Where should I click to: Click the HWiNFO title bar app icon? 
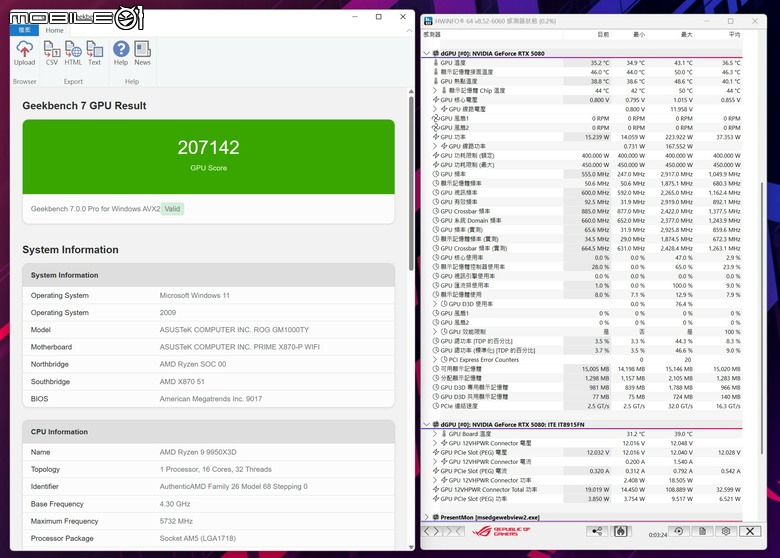[x=428, y=21]
